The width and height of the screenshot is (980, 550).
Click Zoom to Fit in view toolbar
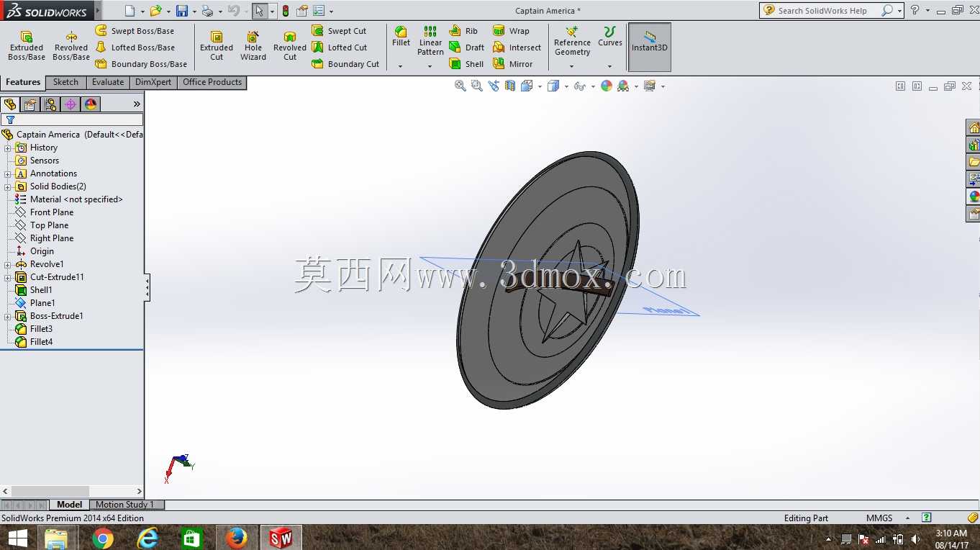(460, 86)
